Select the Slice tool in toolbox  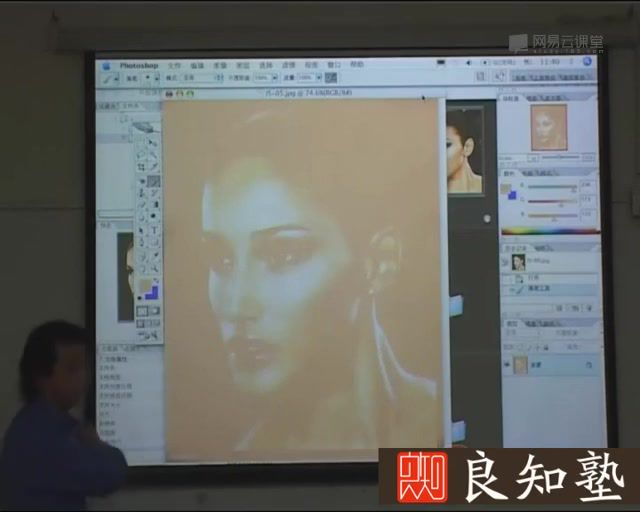point(153,166)
